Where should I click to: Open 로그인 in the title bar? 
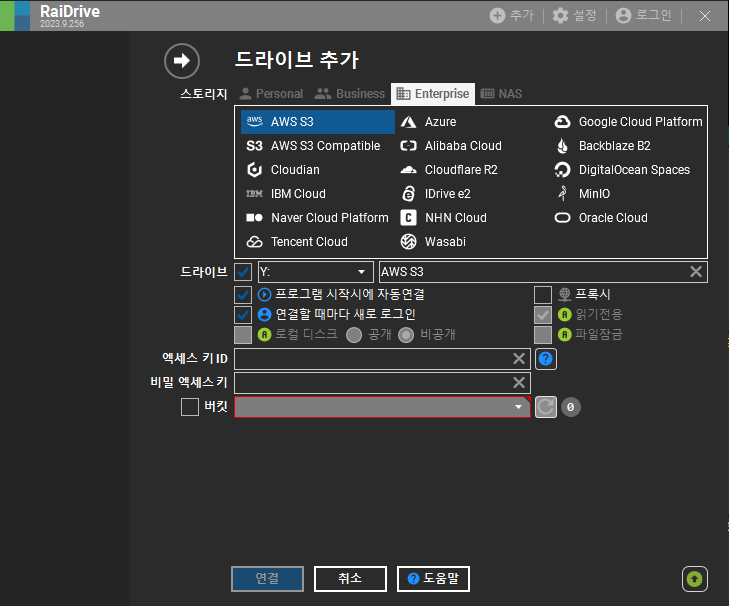tap(643, 15)
